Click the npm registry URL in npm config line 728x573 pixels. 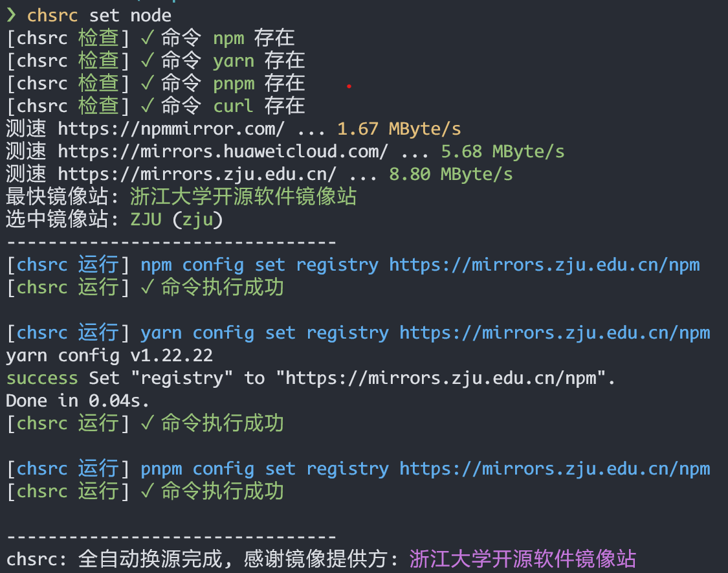(544, 264)
